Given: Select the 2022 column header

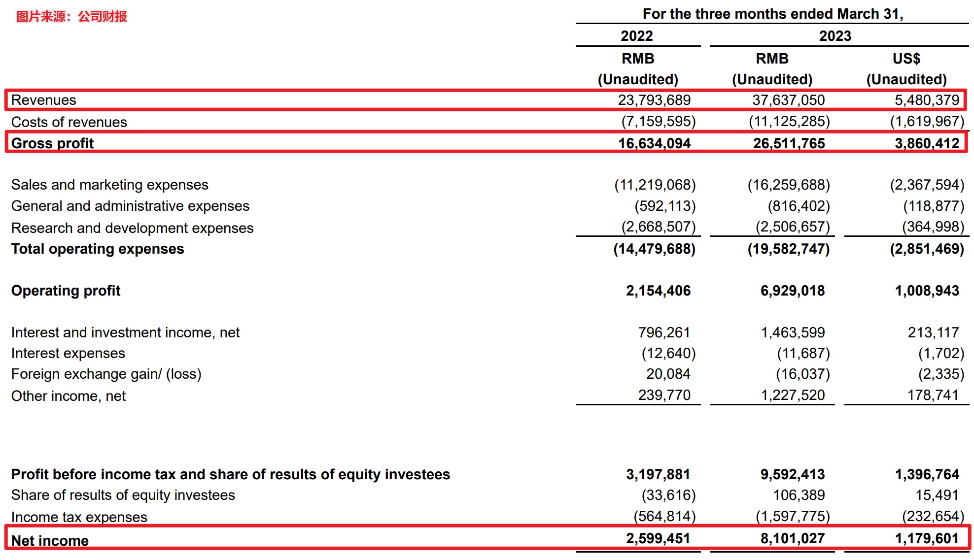Looking at the screenshot, I should [636, 36].
